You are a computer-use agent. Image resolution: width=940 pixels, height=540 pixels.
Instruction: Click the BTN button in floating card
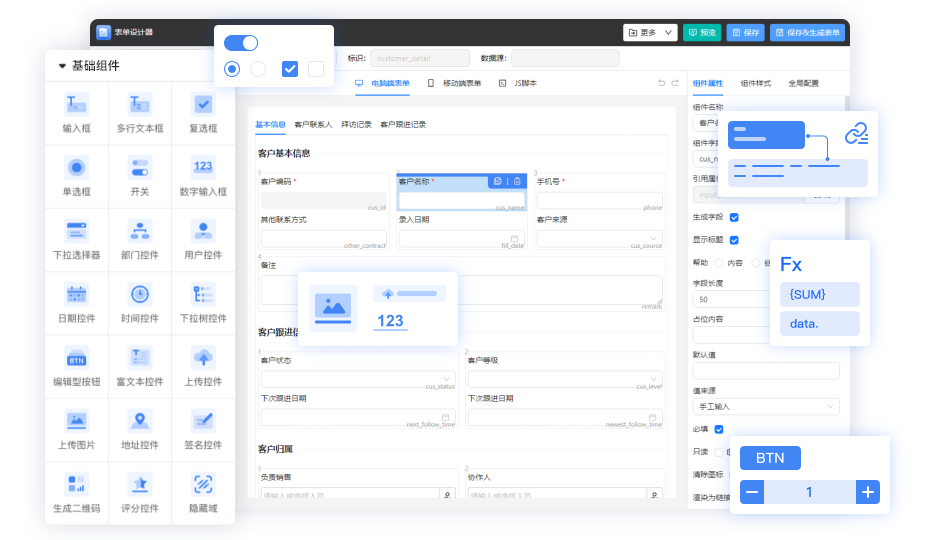point(770,458)
